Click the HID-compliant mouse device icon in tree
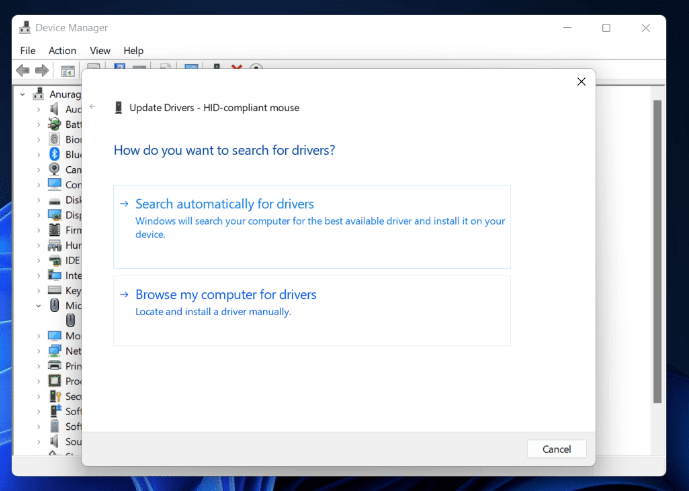 pyautogui.click(x=70, y=320)
